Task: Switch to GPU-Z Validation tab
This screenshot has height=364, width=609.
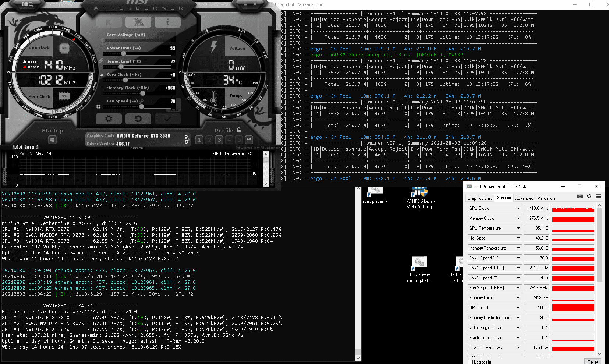Action: pos(546,198)
